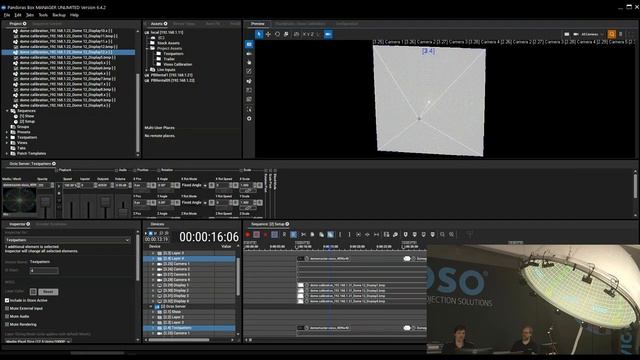Click the hand icon in Preview sidebar
This screenshot has height=360, width=640.
pyautogui.click(x=249, y=62)
